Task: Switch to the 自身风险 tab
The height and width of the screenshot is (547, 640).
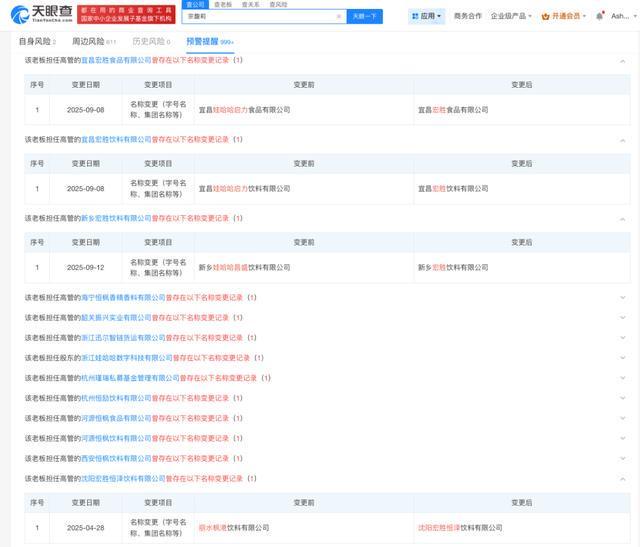Action: 37,42
